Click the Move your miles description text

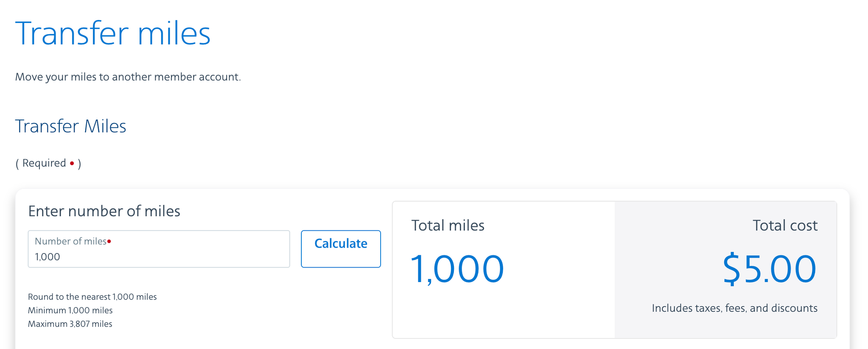128,77
